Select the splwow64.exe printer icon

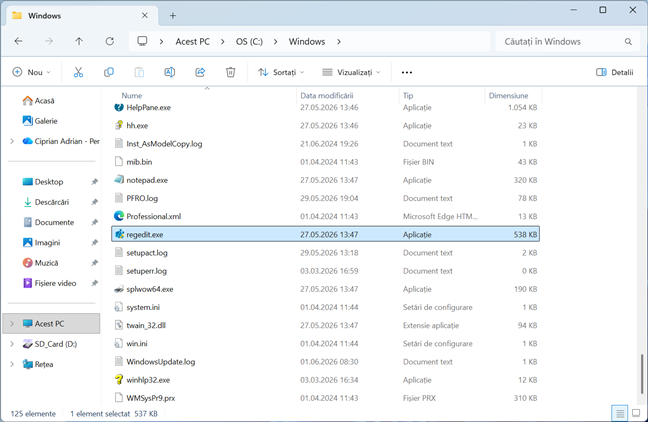pyautogui.click(x=119, y=289)
